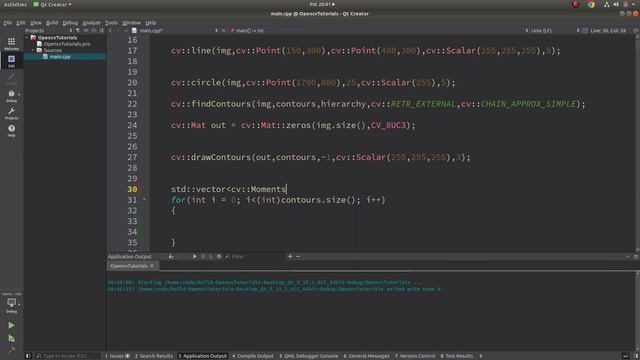Click the clock in the top bar
This screenshot has height=360, width=640.
point(322,4)
